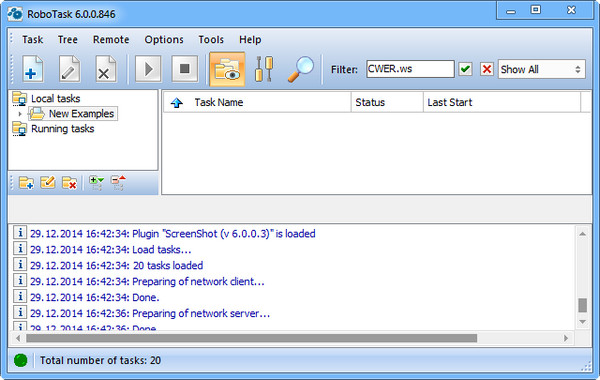Create a new task with the plus-page icon
The width and height of the screenshot is (600, 380).
(33, 69)
